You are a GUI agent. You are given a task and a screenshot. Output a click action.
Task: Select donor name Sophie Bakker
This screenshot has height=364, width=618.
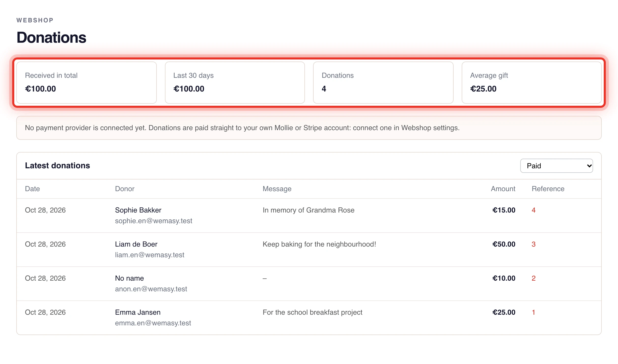pos(138,210)
